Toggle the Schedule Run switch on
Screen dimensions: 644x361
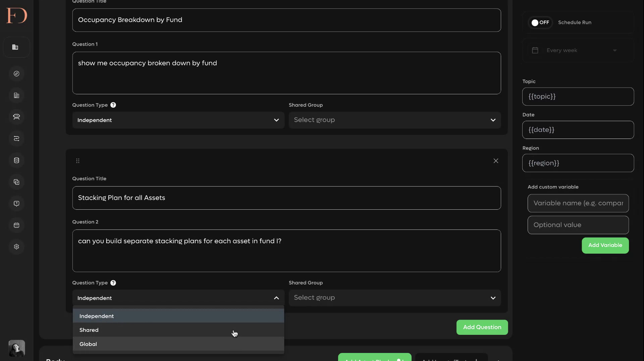point(540,22)
